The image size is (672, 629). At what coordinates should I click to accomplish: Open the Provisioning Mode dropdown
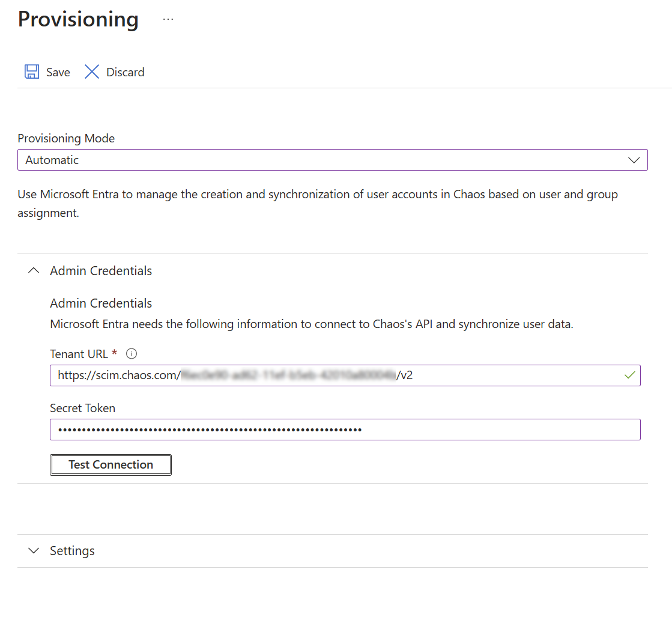coord(333,160)
